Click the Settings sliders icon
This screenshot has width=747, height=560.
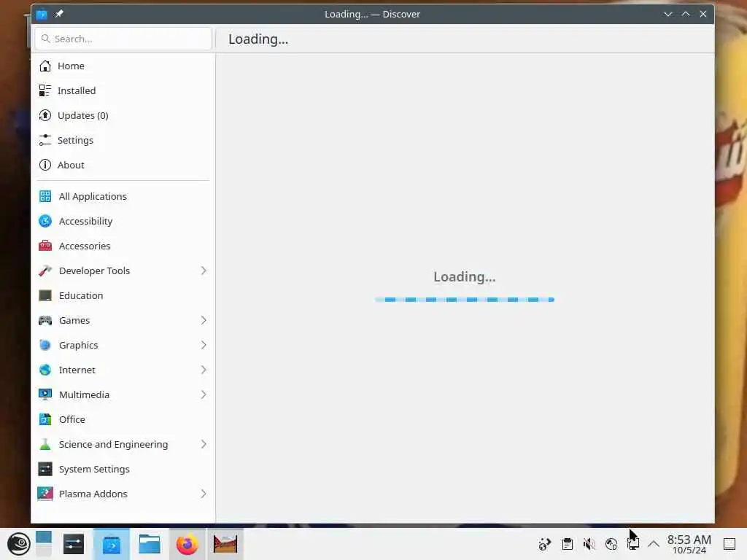44,140
